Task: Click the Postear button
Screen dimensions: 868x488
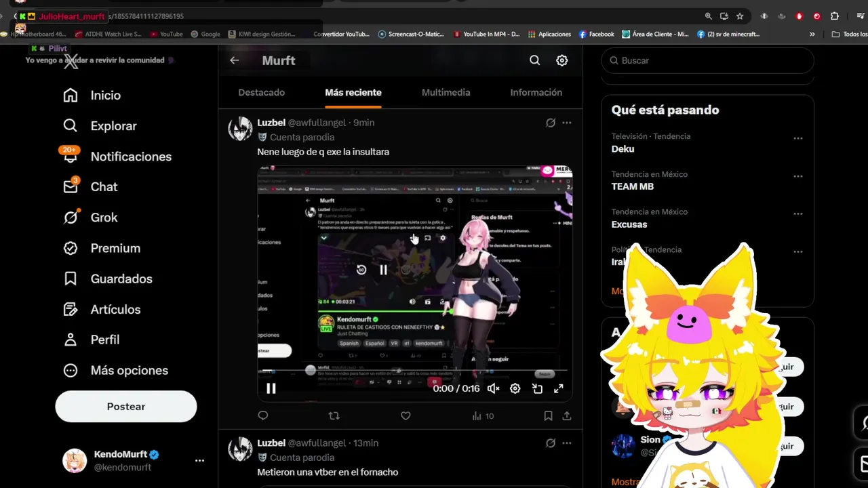Action: [x=126, y=407]
